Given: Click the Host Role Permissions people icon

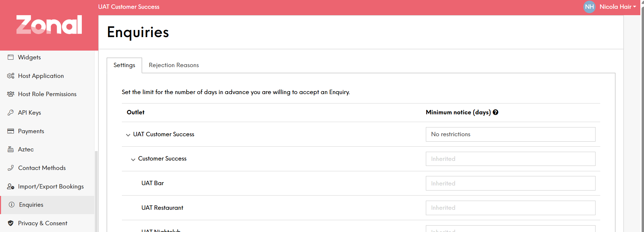Looking at the screenshot, I should coord(11,94).
